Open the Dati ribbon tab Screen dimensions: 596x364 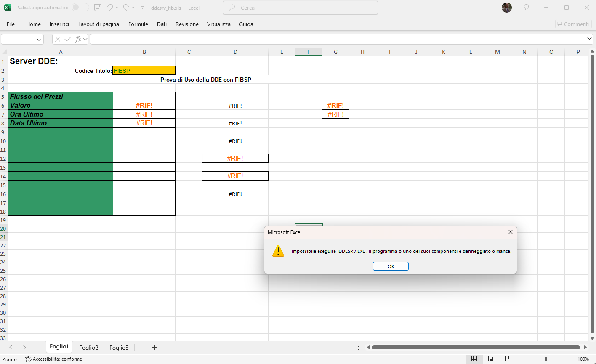click(x=162, y=24)
